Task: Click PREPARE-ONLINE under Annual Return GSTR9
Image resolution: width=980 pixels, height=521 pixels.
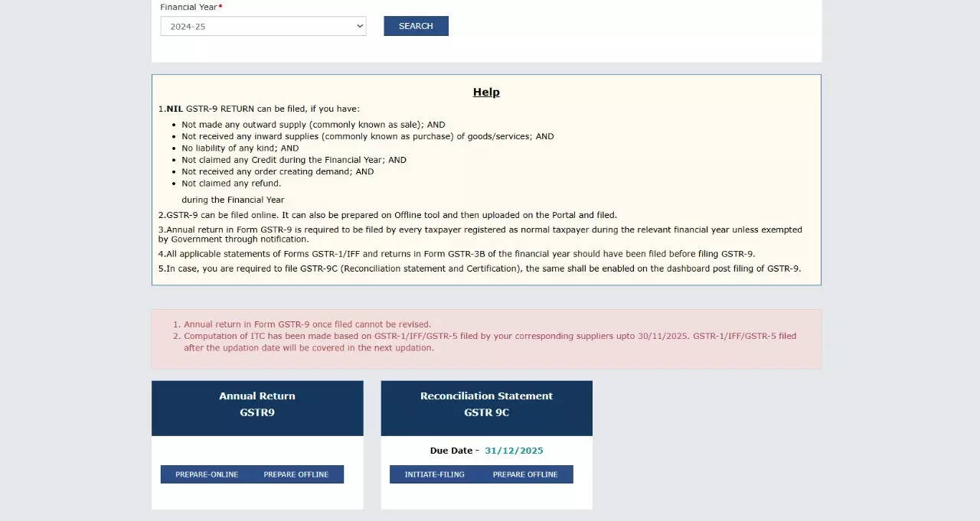Action: coord(207,474)
